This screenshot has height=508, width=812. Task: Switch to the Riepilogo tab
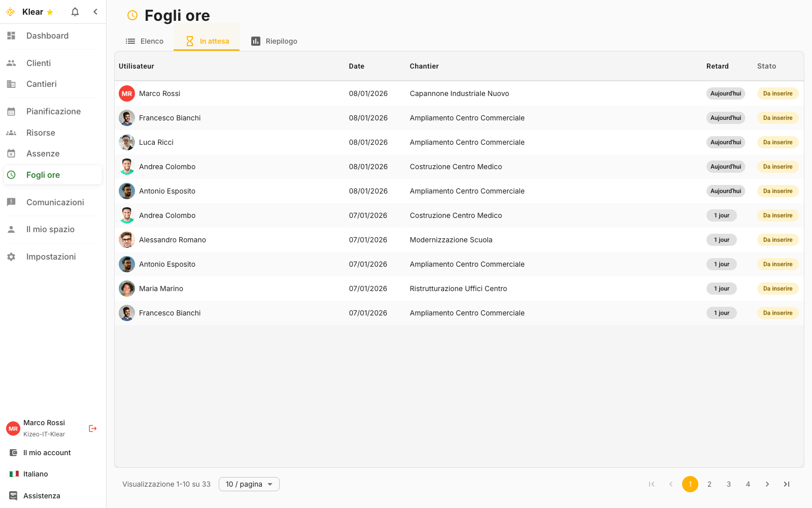pyautogui.click(x=275, y=41)
